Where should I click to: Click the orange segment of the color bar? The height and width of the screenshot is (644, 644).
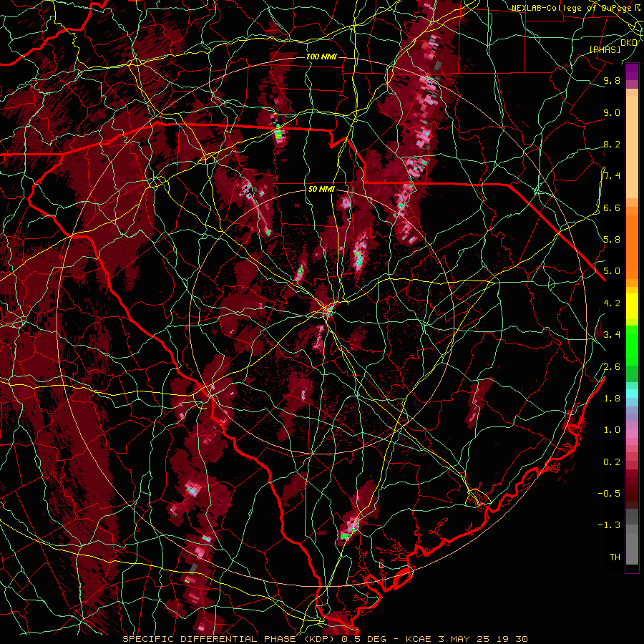632,246
